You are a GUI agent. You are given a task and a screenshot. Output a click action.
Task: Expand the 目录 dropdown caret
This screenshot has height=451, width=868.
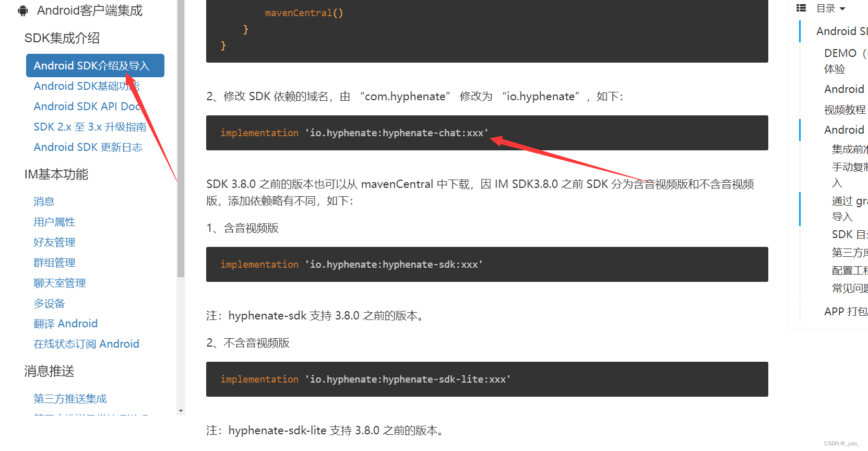(842, 9)
